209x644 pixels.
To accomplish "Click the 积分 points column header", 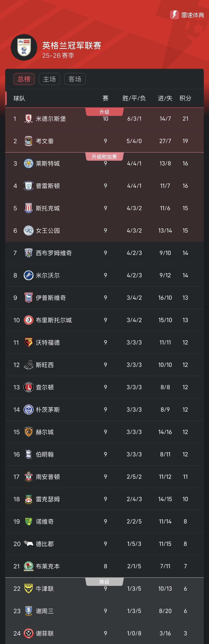I will pyautogui.click(x=185, y=98).
